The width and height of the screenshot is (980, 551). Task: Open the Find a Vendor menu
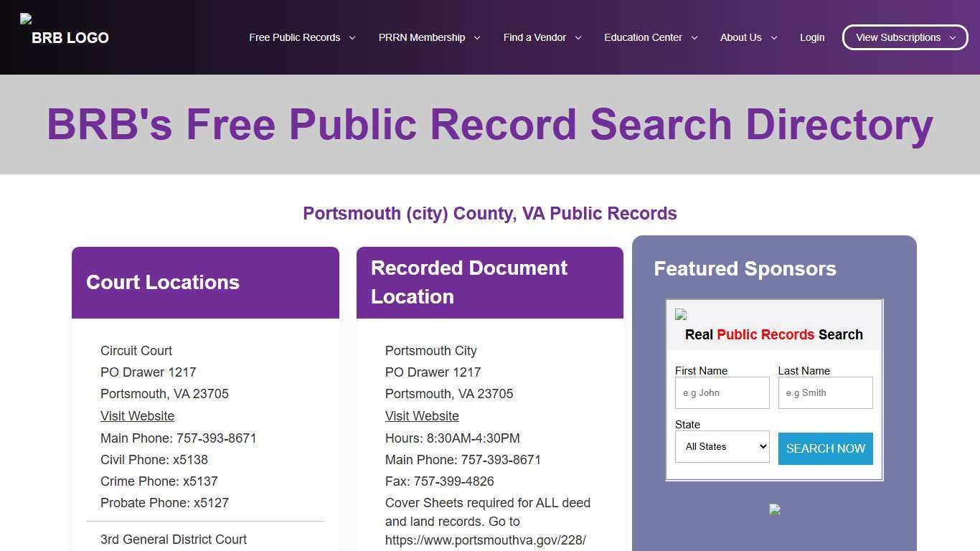[534, 37]
